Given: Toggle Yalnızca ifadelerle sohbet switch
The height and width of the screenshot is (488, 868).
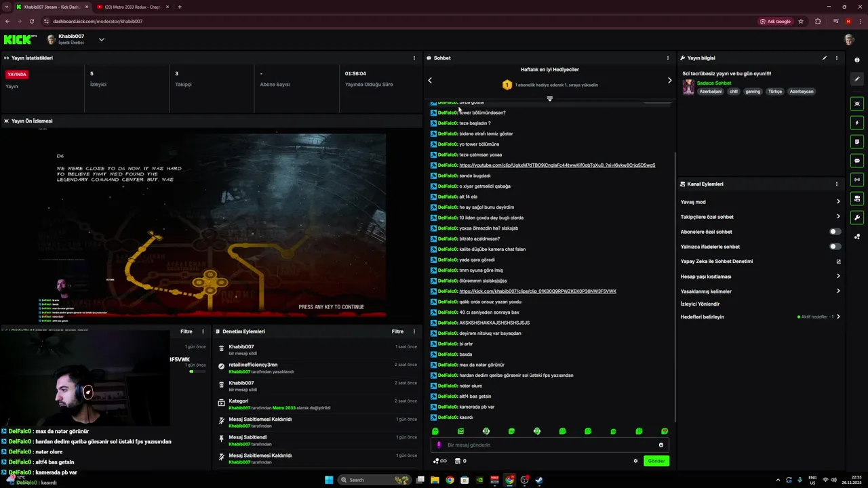Looking at the screenshot, I should [x=835, y=247].
